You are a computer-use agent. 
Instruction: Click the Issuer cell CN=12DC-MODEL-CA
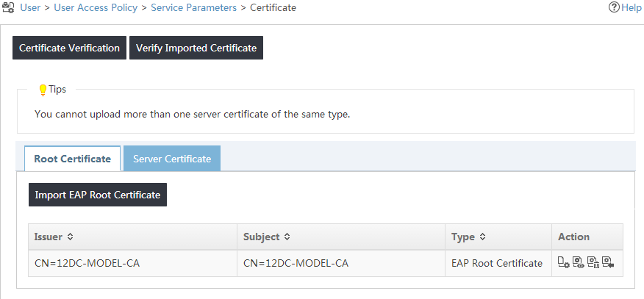click(132, 263)
